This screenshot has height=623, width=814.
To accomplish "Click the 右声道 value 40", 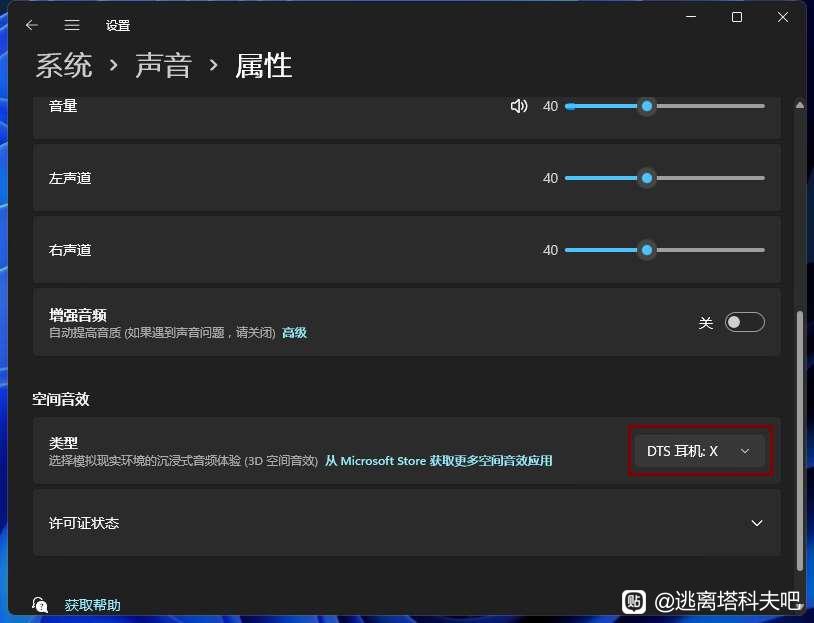I will coord(550,250).
